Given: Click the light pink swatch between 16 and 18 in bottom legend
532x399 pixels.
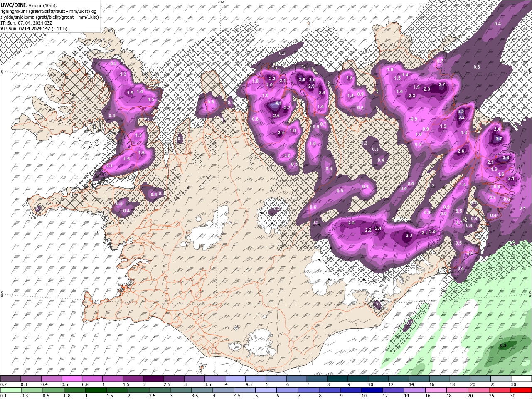Looking at the screenshot, I should click(x=436, y=390).
